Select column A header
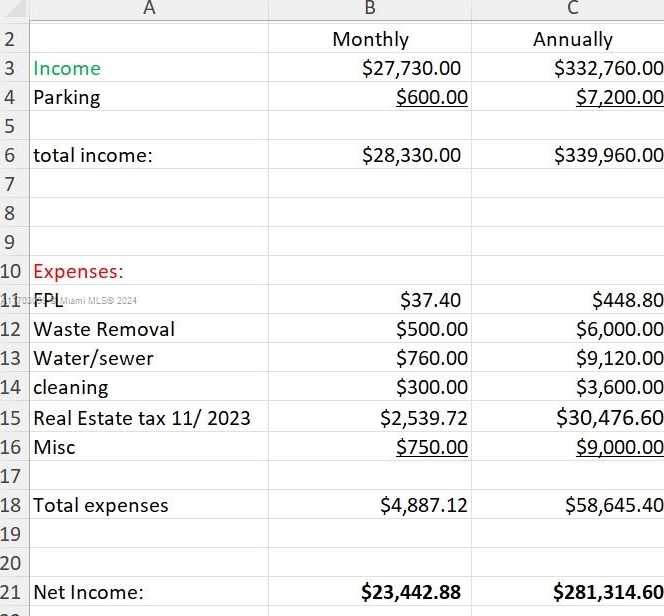The width and height of the screenshot is (664, 616). (x=149, y=9)
